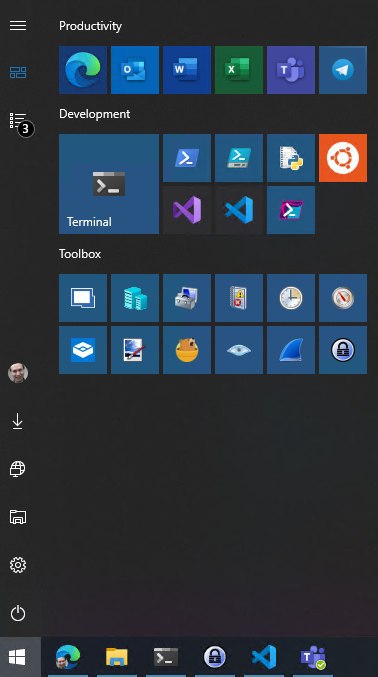This screenshot has width=378, height=677.
Task: Open the analog clock tile
Action: point(291,298)
